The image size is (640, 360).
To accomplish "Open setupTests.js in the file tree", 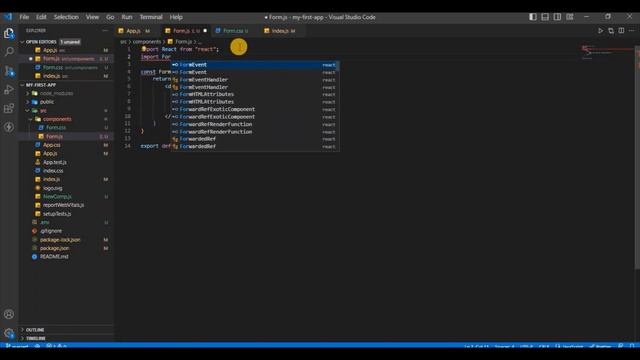I will [x=57, y=214].
